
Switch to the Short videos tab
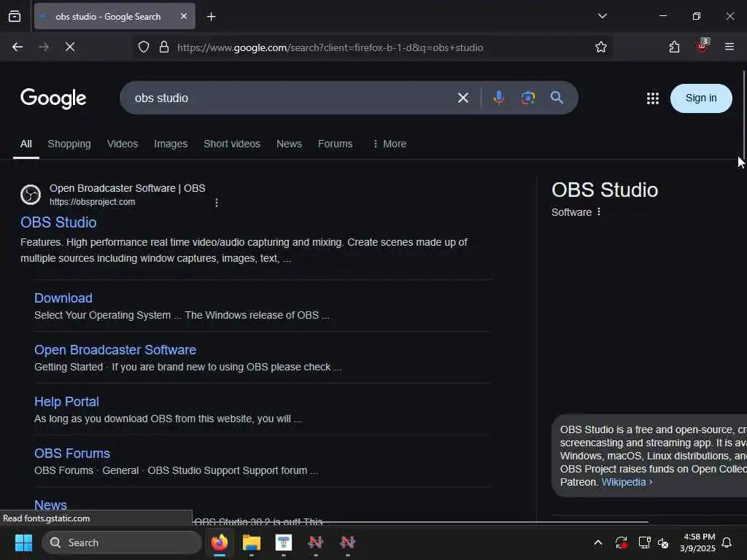click(x=232, y=144)
